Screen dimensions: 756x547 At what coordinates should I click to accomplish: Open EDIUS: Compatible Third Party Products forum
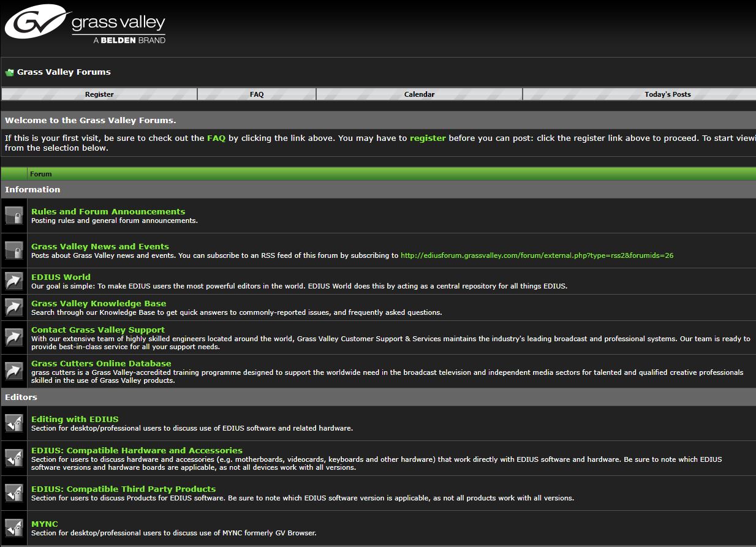click(123, 489)
